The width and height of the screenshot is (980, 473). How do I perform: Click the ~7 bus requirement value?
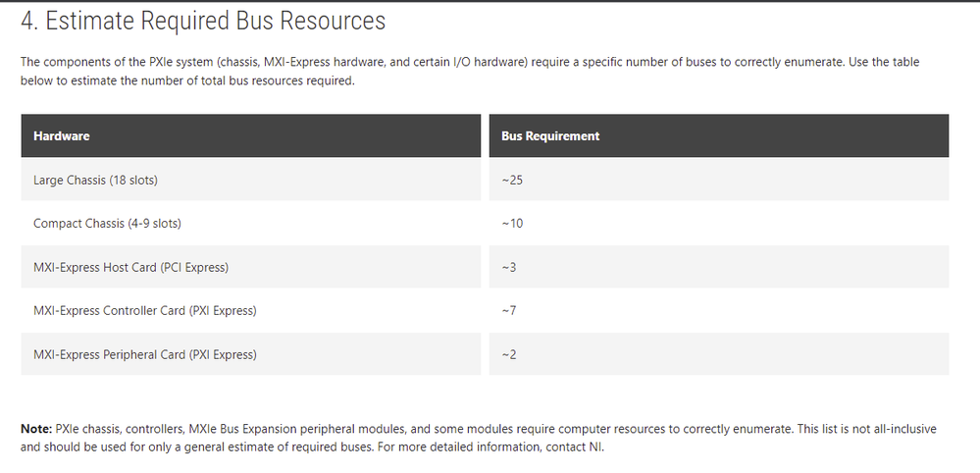[x=509, y=310]
